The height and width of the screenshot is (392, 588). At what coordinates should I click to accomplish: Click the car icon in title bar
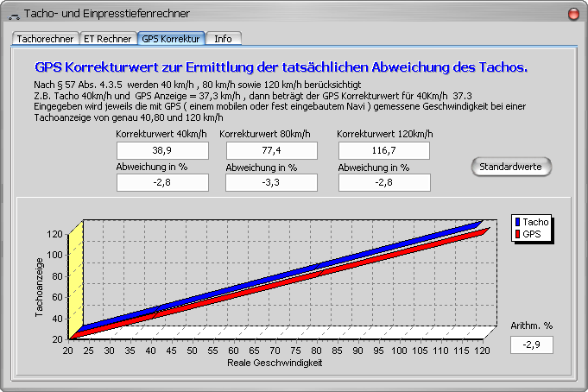point(14,16)
